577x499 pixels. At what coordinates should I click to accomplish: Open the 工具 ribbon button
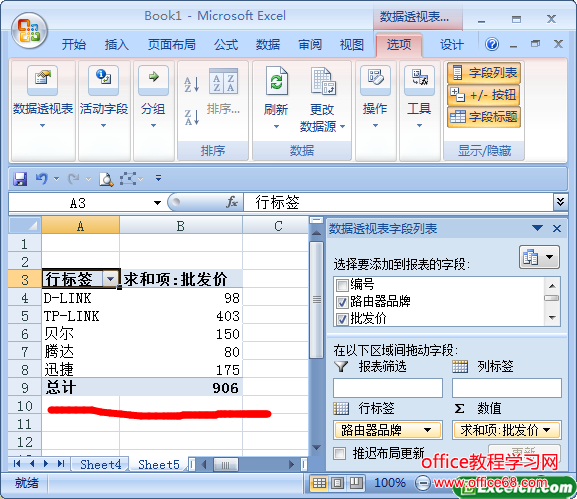click(x=419, y=97)
